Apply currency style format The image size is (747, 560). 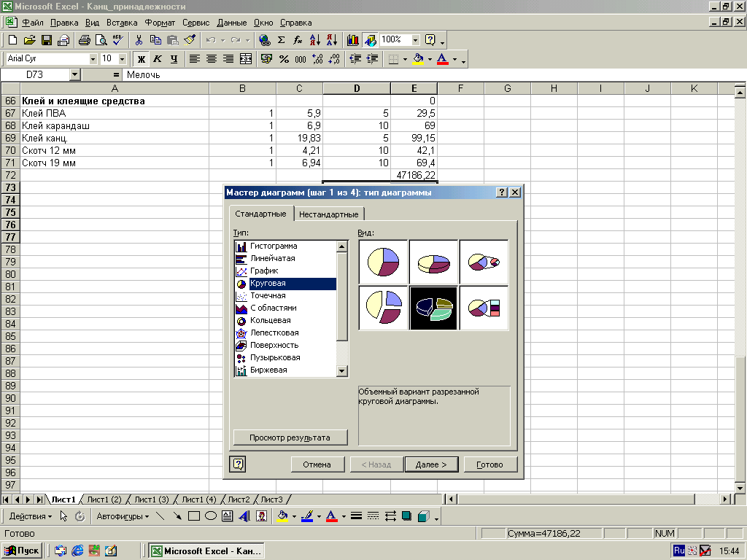[x=267, y=59]
